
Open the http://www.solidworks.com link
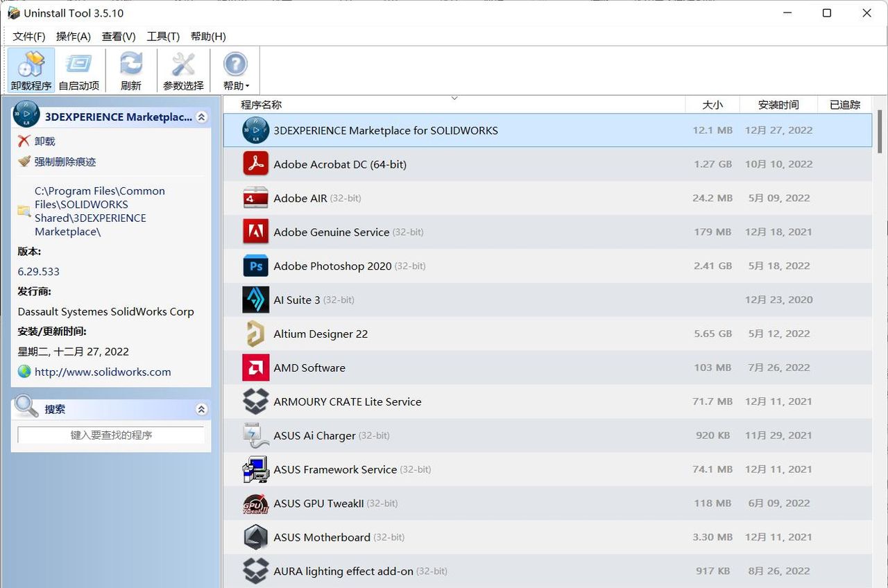(103, 372)
